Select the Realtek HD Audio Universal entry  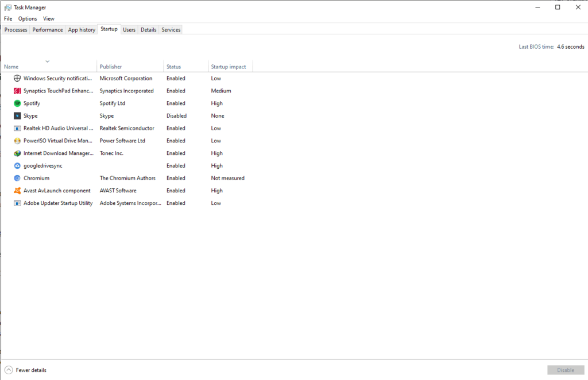(58, 128)
